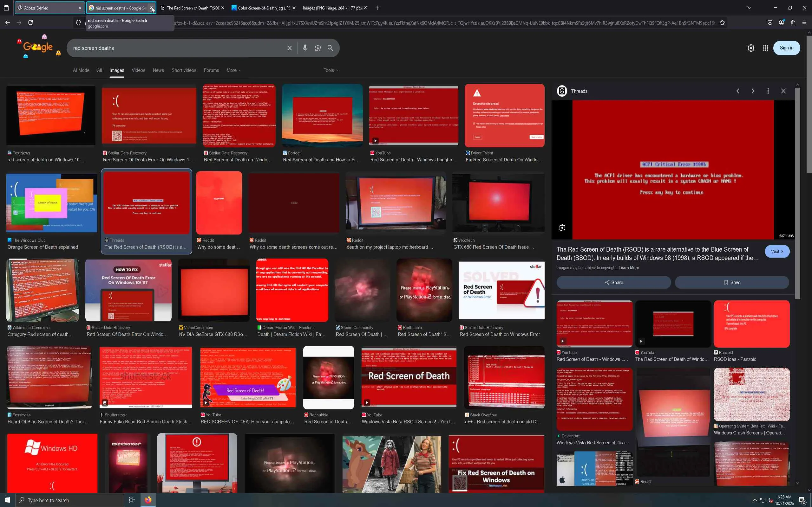
Task: Click the Save button in preview
Action: point(732,282)
